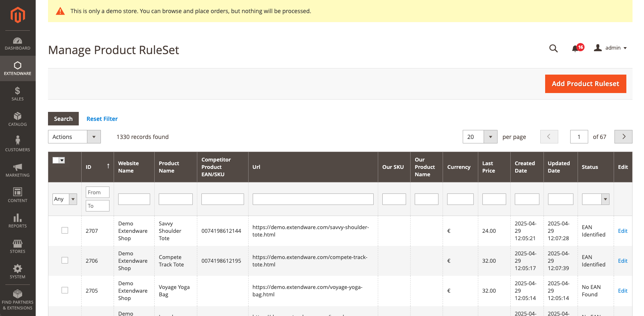The height and width of the screenshot is (316, 644).
Task: Open the Customers sidebar menu
Action: (x=18, y=145)
